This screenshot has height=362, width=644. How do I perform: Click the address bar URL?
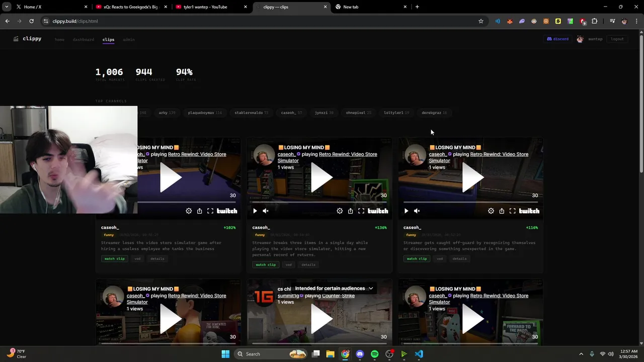coord(75,21)
